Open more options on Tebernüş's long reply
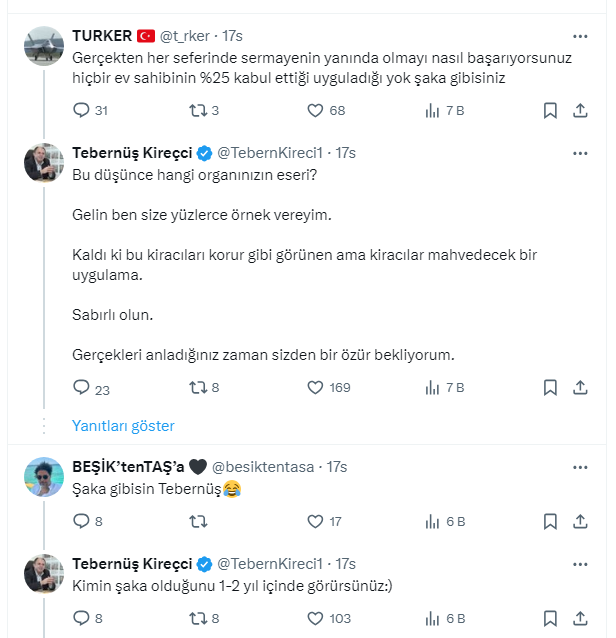Viewport: 616px width, 638px height. pos(581,153)
